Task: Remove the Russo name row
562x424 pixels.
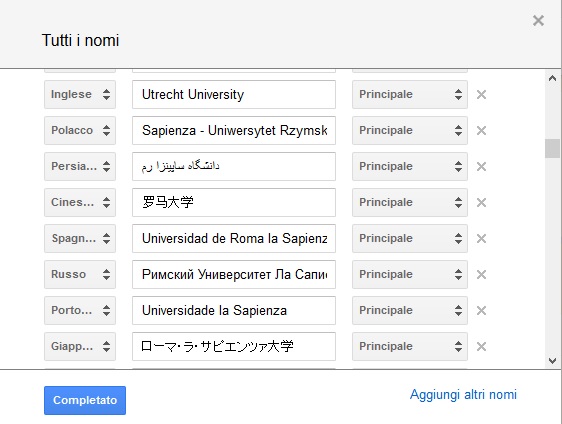Action: 481,275
